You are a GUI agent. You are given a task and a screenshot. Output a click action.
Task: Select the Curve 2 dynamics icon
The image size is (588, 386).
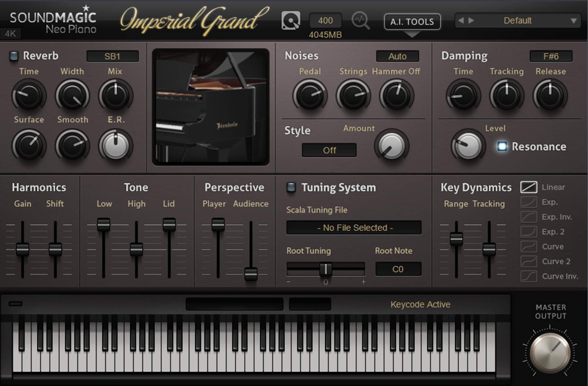(529, 261)
